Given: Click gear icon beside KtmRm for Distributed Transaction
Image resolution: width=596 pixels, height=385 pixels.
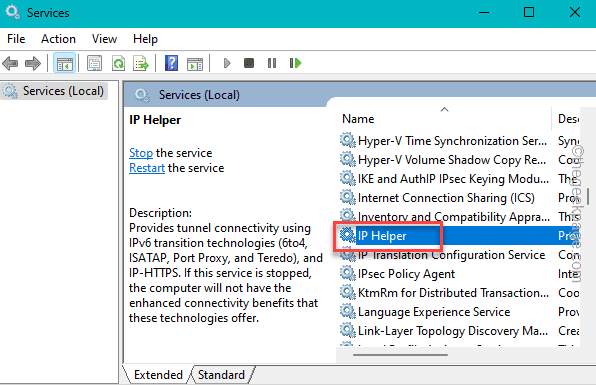Looking at the screenshot, I should pos(347,292).
